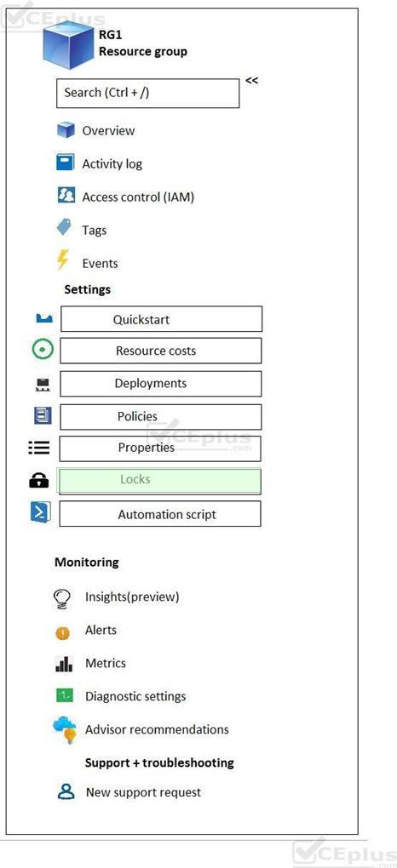Collapse the menu with the << chevron
This screenshot has width=397, height=868.
pyautogui.click(x=251, y=81)
